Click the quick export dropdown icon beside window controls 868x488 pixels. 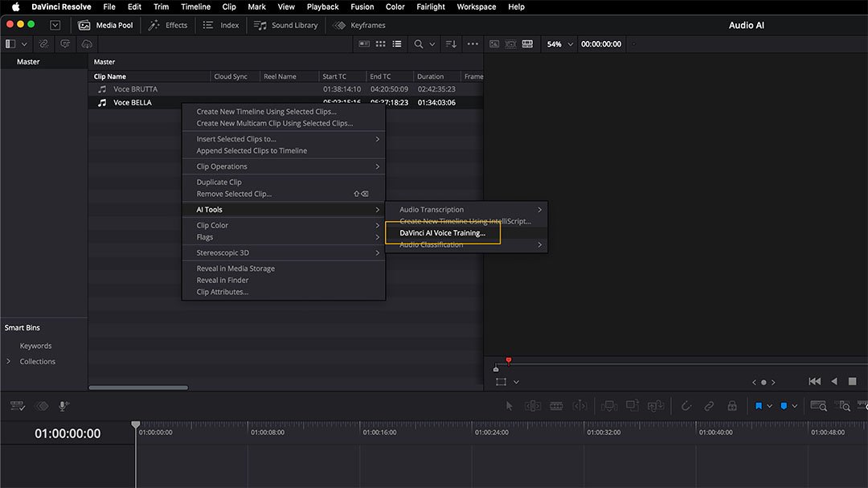tap(55, 25)
